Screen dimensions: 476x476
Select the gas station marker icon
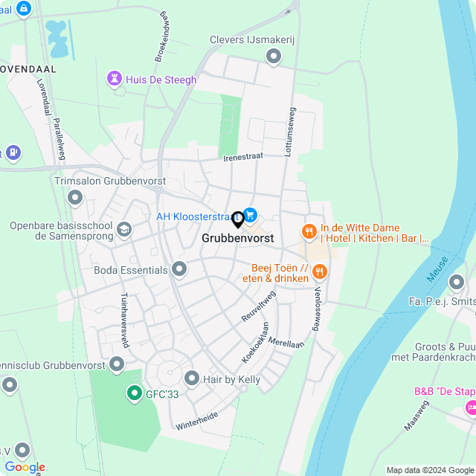[x=13, y=152]
